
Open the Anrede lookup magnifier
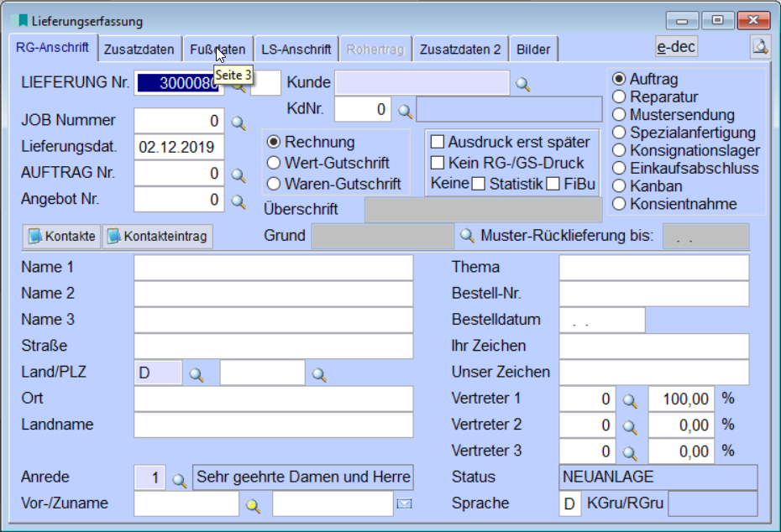point(180,479)
